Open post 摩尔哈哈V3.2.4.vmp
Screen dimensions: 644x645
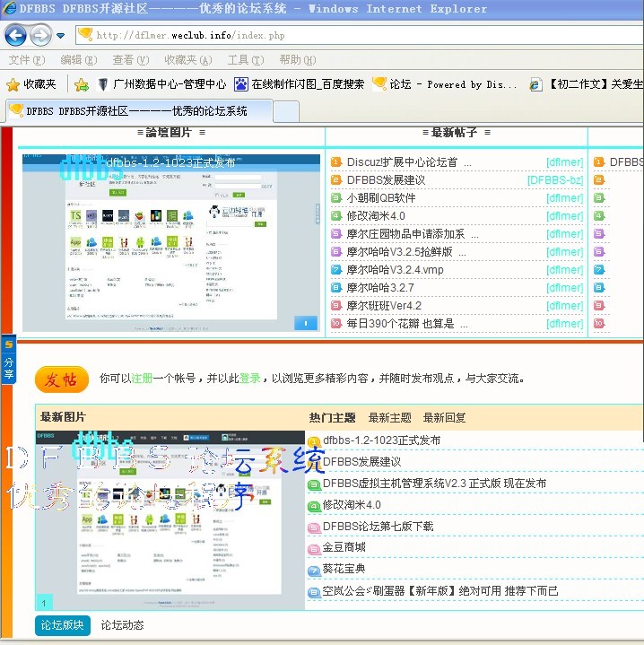[x=395, y=270]
